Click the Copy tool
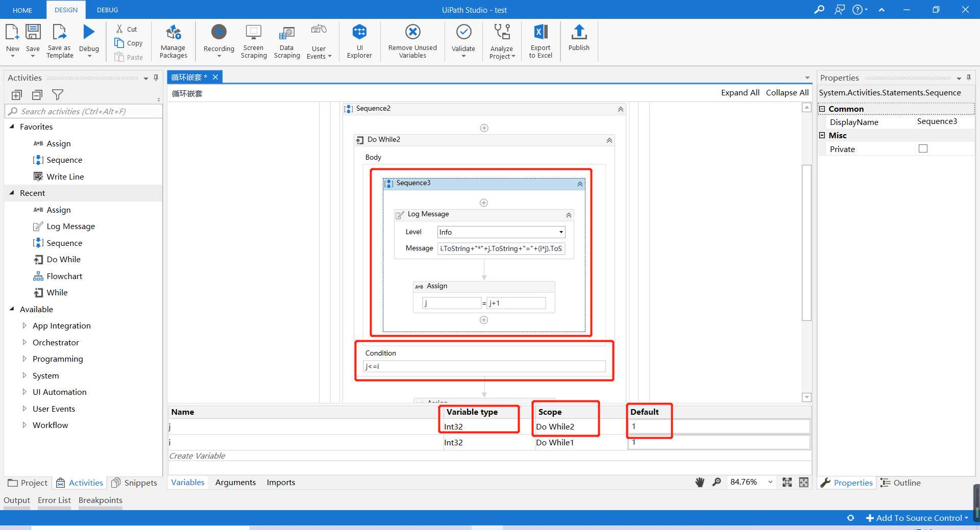The width and height of the screenshot is (980, 530). tap(129, 43)
